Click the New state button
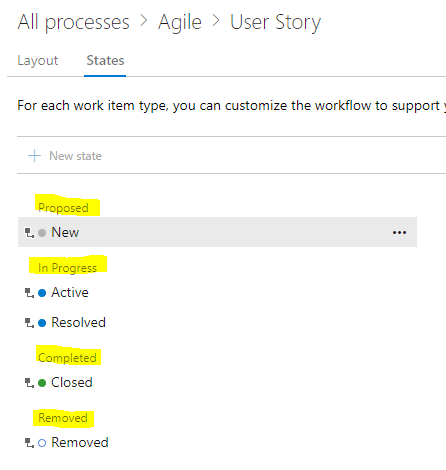Screen dimensions: 446x470 point(65,156)
